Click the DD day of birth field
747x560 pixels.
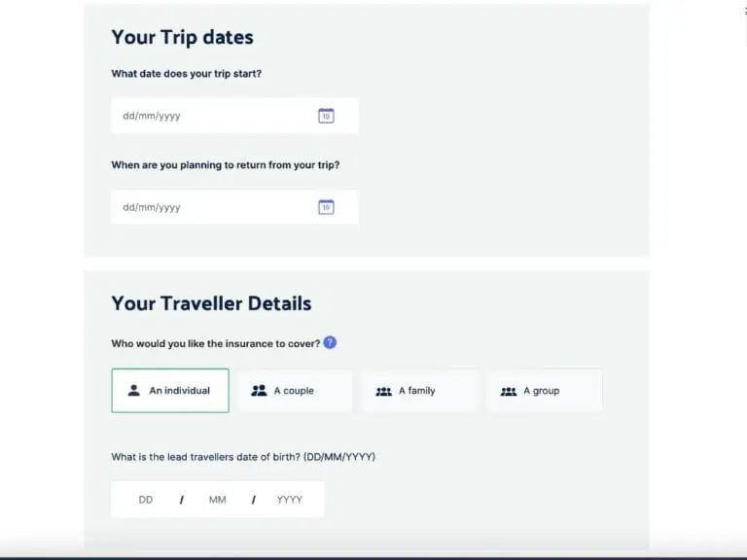[146, 500]
